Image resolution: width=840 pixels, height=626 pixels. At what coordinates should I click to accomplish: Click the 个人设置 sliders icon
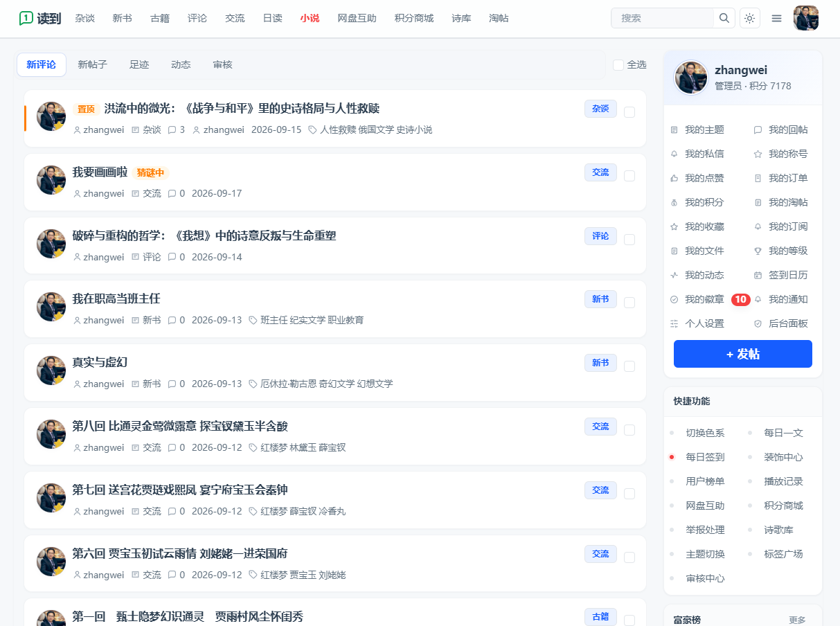click(674, 323)
